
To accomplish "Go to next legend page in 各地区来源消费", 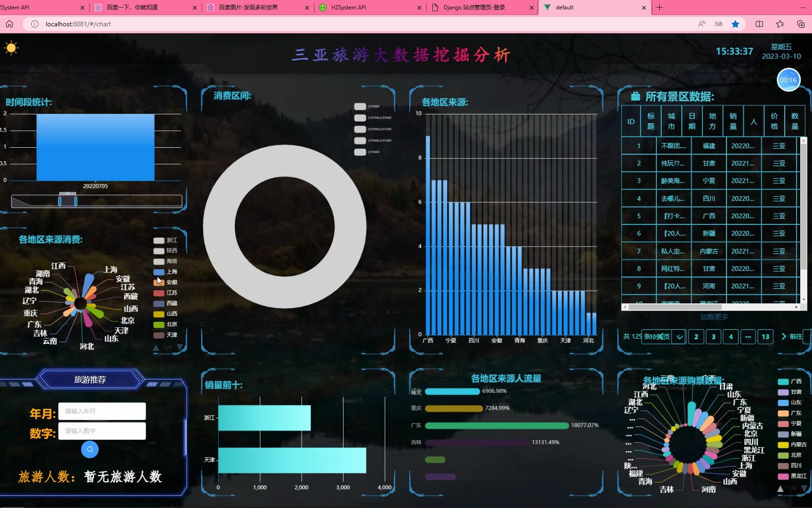I will coord(180,347).
